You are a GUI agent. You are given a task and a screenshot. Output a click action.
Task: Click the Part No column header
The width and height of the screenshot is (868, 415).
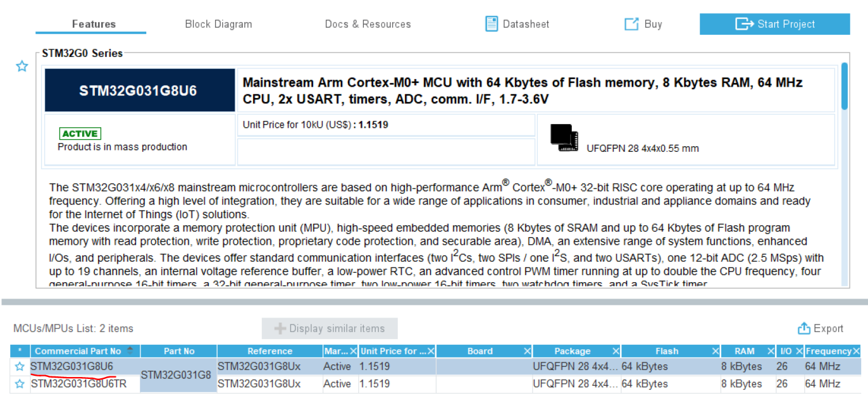(179, 351)
